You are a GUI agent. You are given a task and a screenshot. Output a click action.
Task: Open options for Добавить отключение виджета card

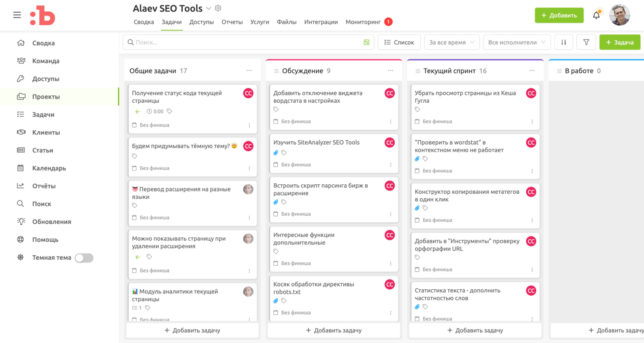point(391,122)
